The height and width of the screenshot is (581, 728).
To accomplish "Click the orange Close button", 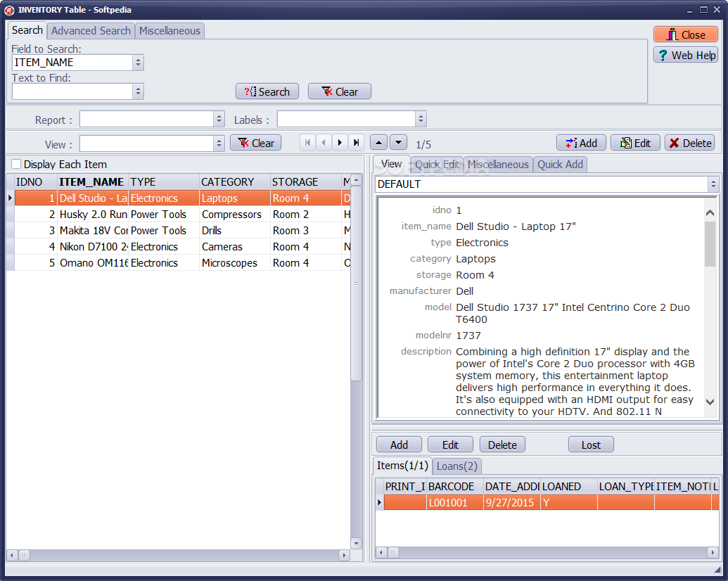I will click(x=685, y=35).
